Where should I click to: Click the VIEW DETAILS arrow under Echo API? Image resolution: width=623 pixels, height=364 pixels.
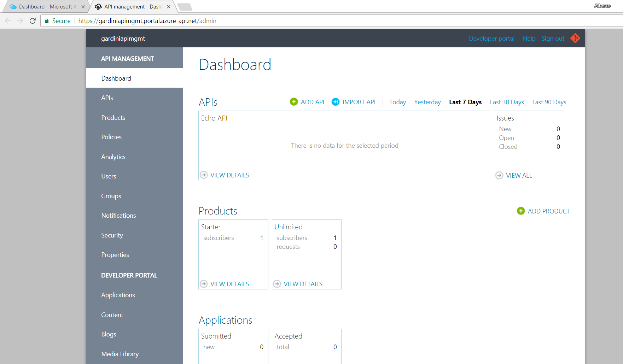tap(204, 175)
